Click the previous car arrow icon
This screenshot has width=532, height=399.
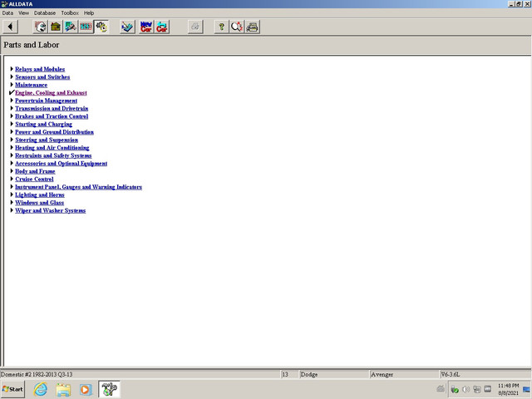point(162,27)
